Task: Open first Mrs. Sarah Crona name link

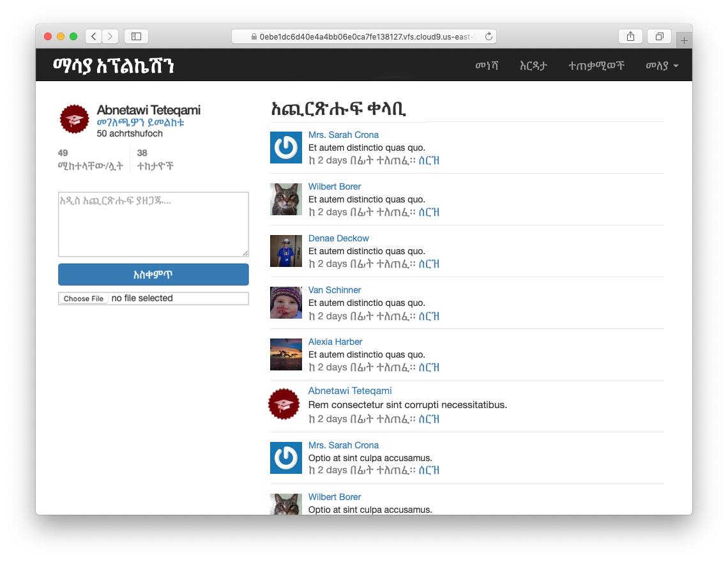Action: (x=344, y=135)
